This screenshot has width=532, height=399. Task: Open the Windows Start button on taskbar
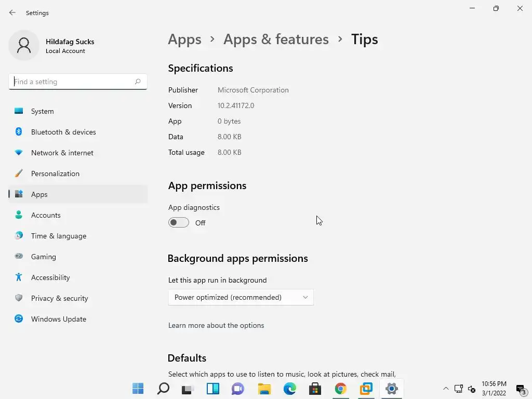tap(138, 389)
